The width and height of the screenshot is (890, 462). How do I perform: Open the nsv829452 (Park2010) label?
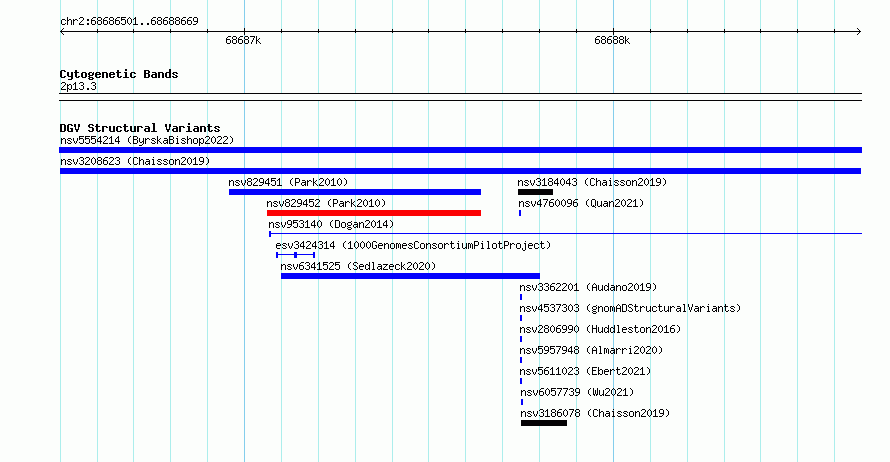pos(326,203)
